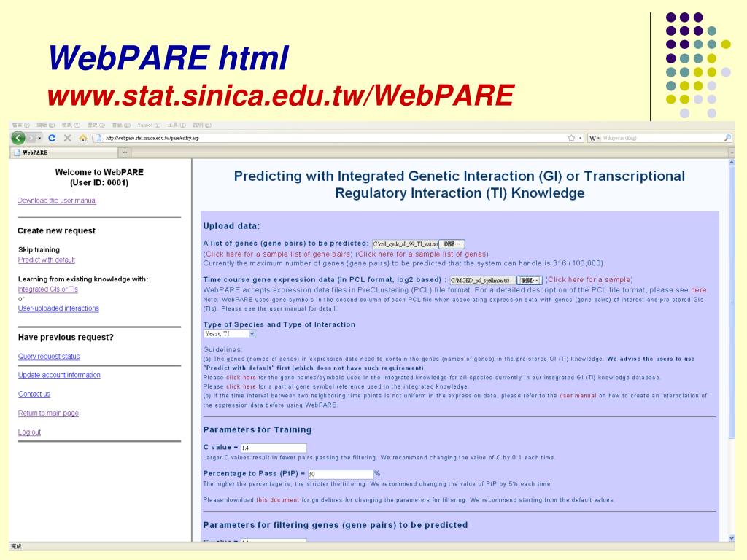
Task: Go back with the green back arrow
Action: tap(18, 138)
